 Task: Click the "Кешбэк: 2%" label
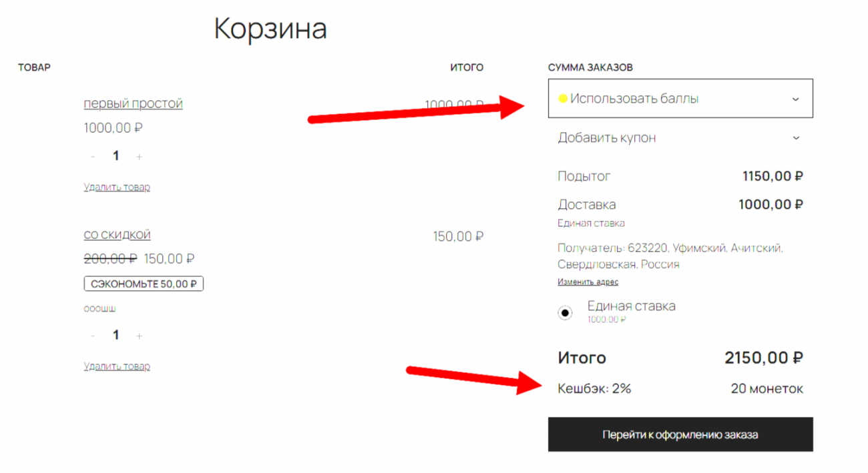[594, 388]
